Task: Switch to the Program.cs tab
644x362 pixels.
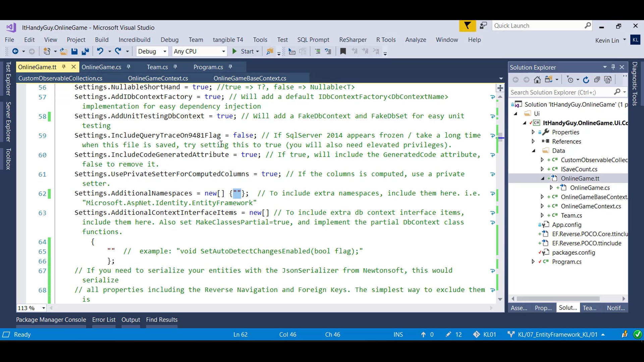Action: coord(208,67)
